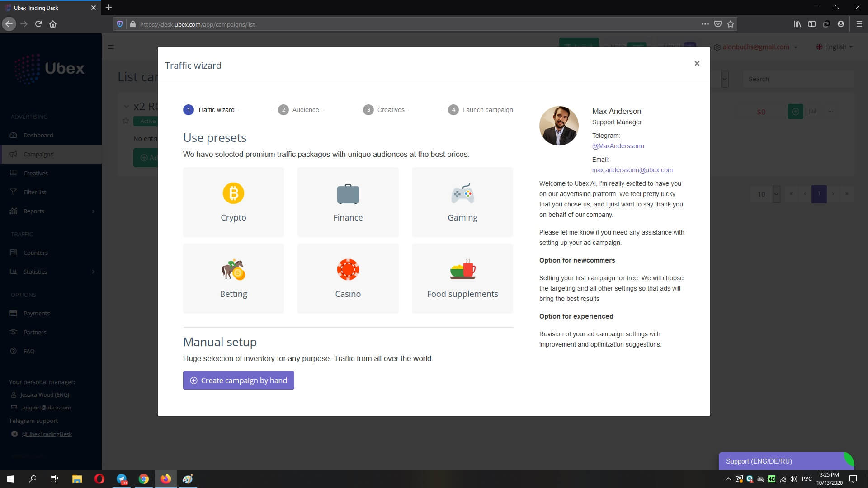Click the support@ubex.com link
Image resolution: width=868 pixels, height=488 pixels.
(46, 408)
